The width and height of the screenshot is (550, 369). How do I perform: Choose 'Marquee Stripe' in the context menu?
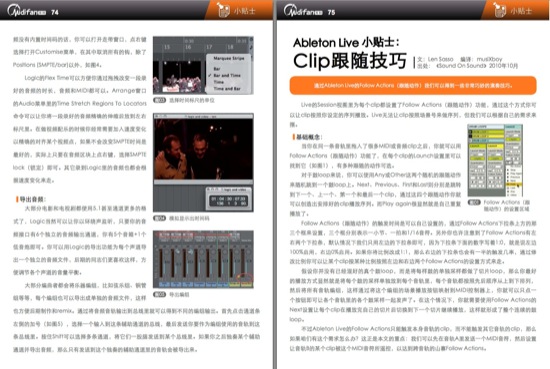[x=229, y=58]
